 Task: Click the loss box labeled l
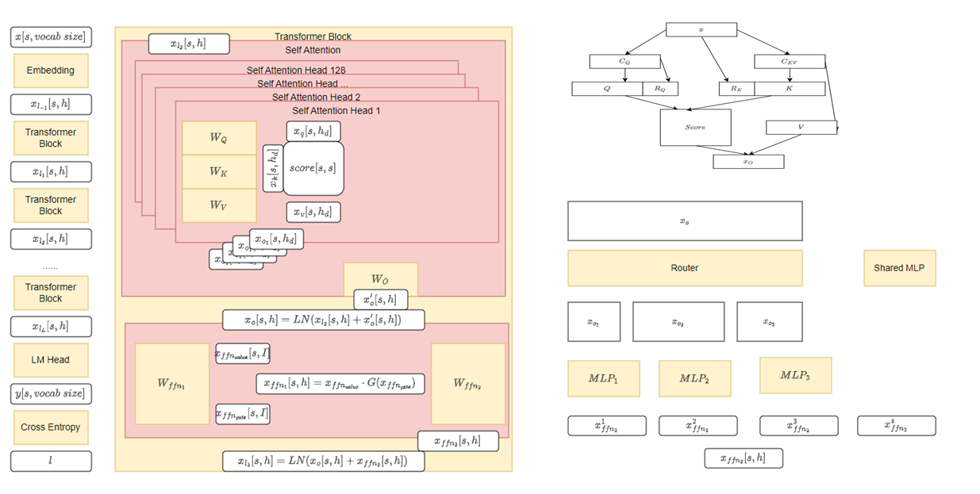[51, 461]
